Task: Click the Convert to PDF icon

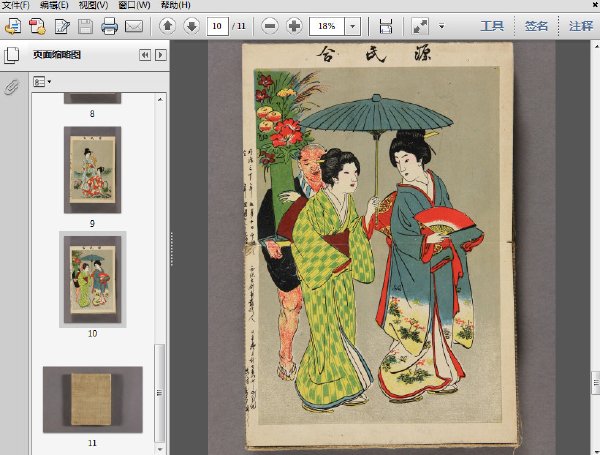Action: pos(37,26)
